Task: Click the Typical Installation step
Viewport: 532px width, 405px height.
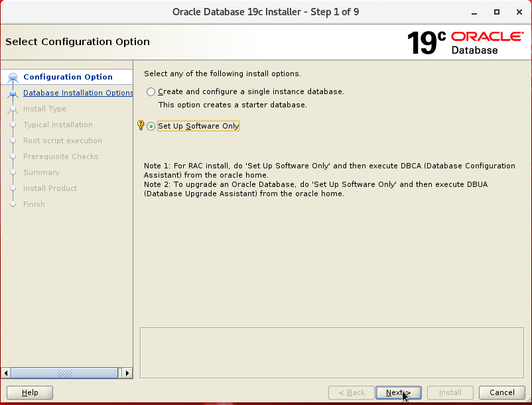Action: click(58, 125)
